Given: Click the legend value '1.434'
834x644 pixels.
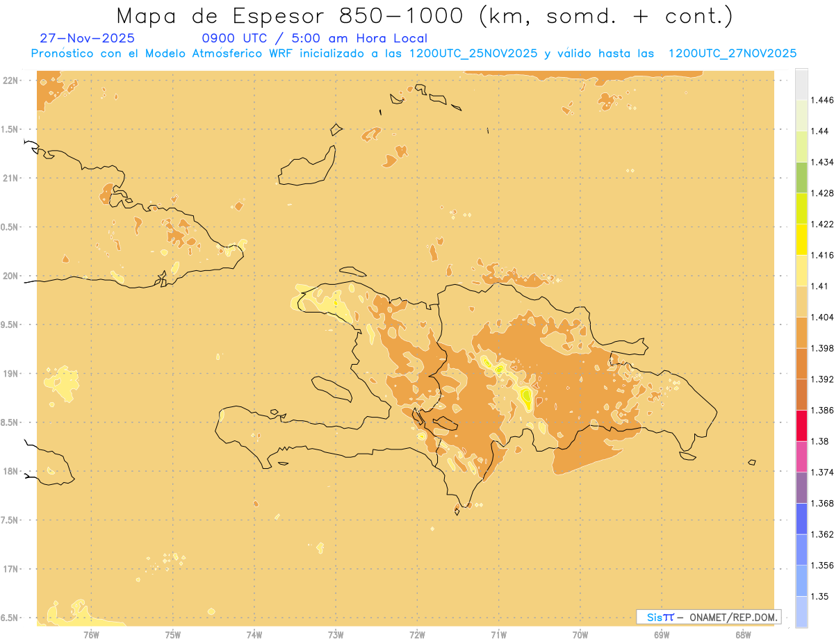Looking at the screenshot, I should 821,162.
